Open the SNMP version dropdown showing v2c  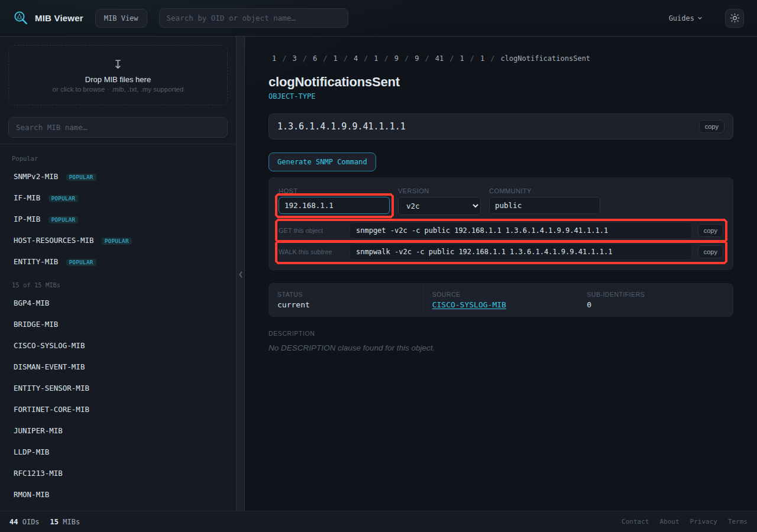[x=439, y=206]
